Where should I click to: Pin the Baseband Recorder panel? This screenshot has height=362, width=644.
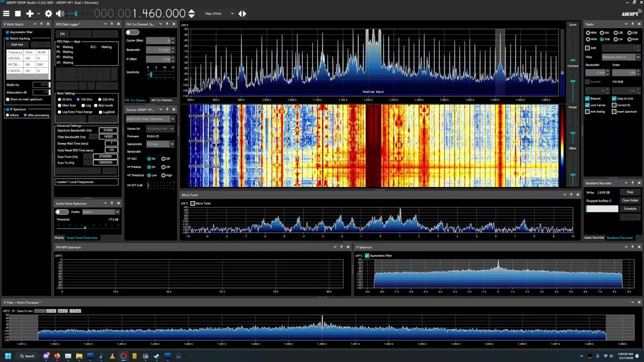point(632,183)
